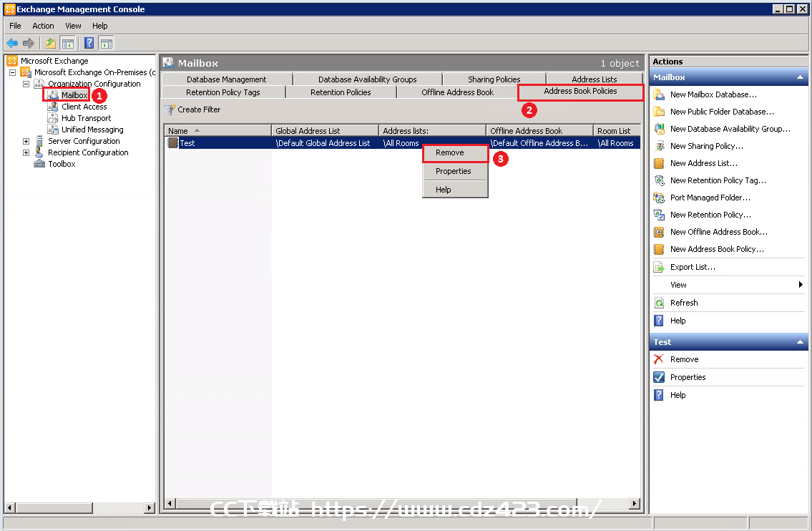
Task: Switch to the Sharing Policies tab
Action: [x=494, y=79]
